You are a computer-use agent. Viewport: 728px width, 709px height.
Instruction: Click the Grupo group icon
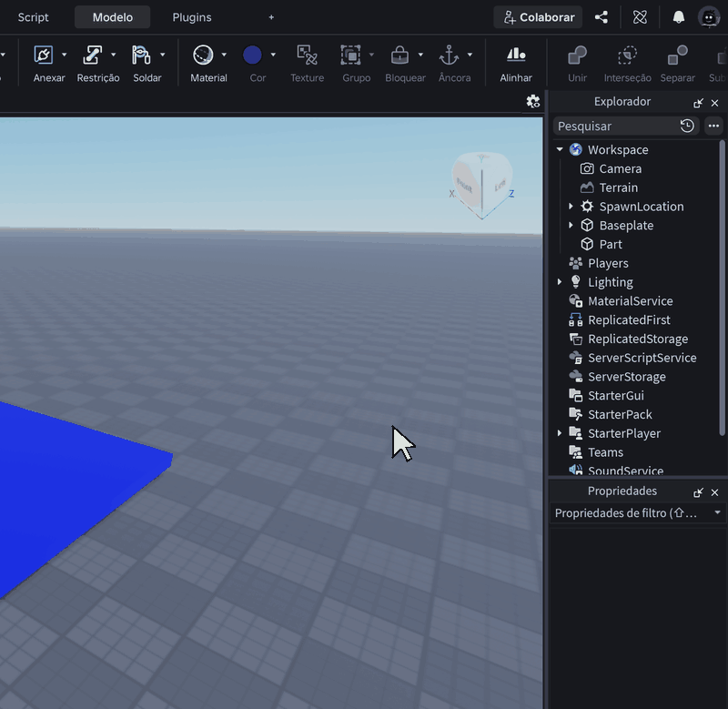350,55
